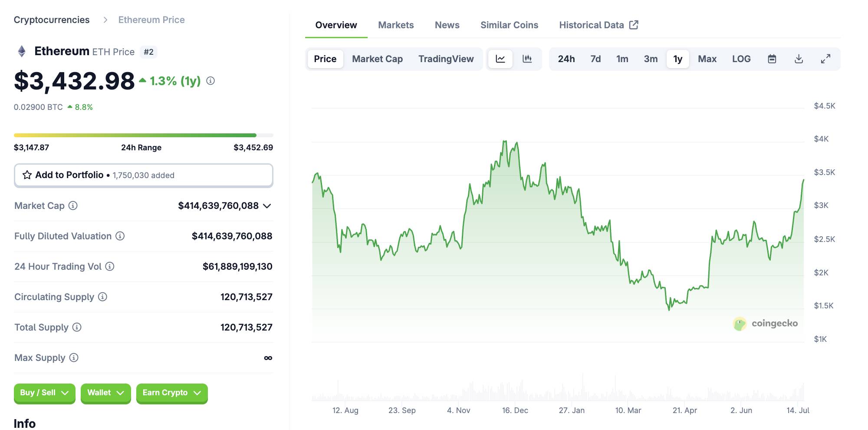The height and width of the screenshot is (430, 868).
Task: Expand chart to fullscreen icon
Action: [x=826, y=59]
